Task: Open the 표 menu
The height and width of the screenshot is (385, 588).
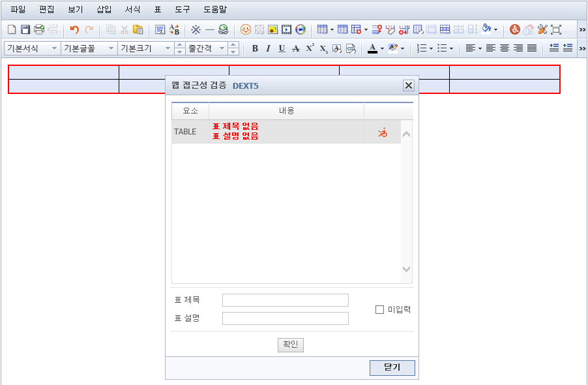Action: tap(158, 10)
